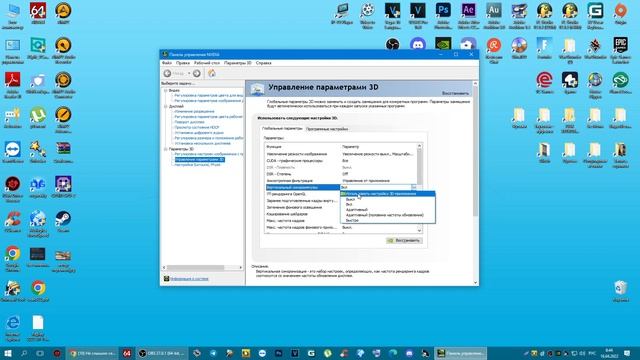640x360 pixels.
Task: Open the Правка menu
Action: tap(183, 63)
